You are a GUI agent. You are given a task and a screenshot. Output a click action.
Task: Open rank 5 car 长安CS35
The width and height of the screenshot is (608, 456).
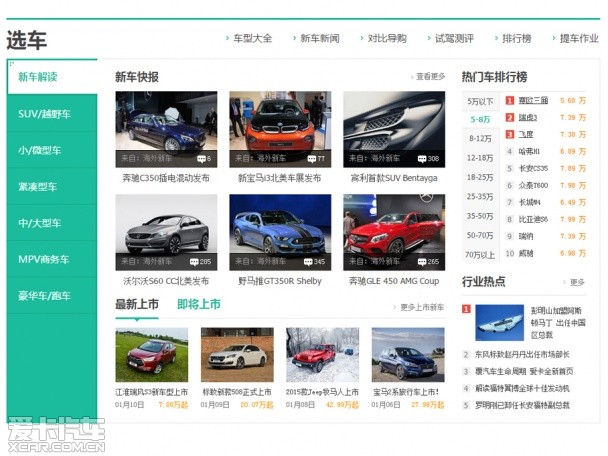pyautogui.click(x=533, y=168)
